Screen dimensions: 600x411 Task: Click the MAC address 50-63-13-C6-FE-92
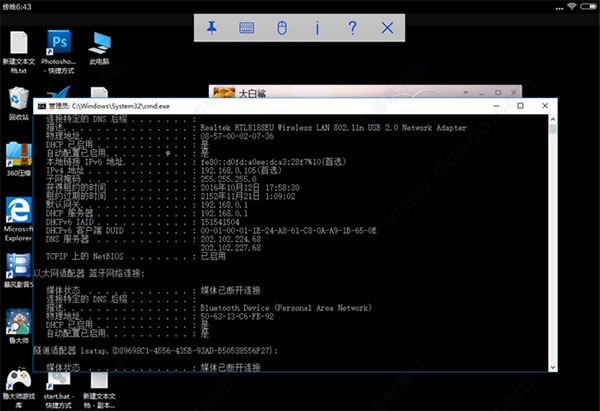(x=237, y=316)
